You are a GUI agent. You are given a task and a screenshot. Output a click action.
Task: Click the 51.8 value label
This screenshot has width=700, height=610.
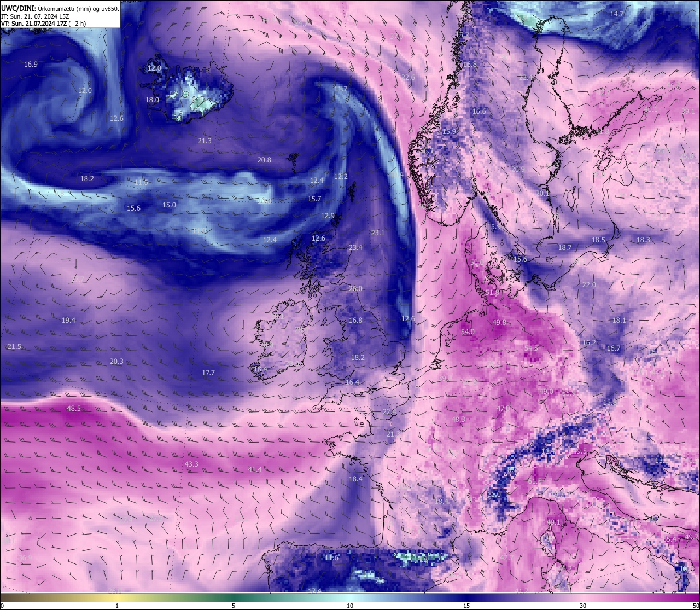coord(492,293)
